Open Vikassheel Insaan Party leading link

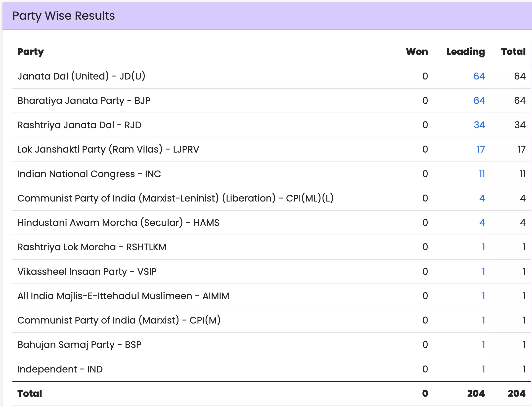pyautogui.click(x=483, y=271)
